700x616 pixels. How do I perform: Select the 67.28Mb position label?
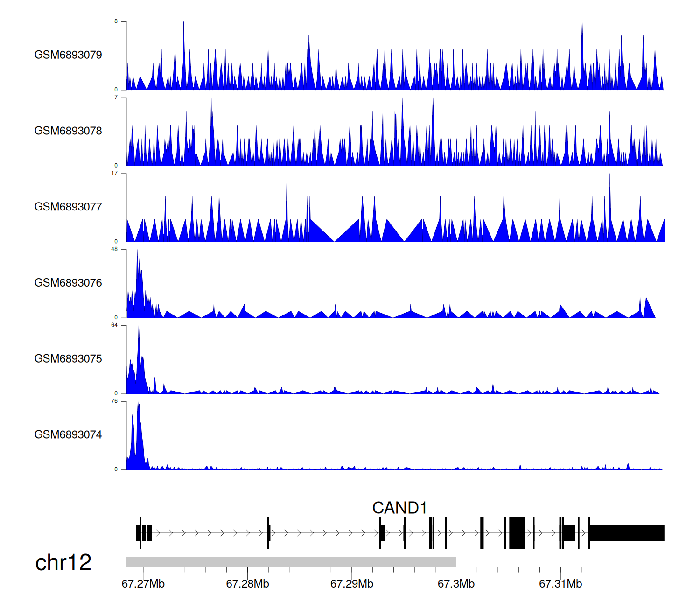pyautogui.click(x=247, y=584)
